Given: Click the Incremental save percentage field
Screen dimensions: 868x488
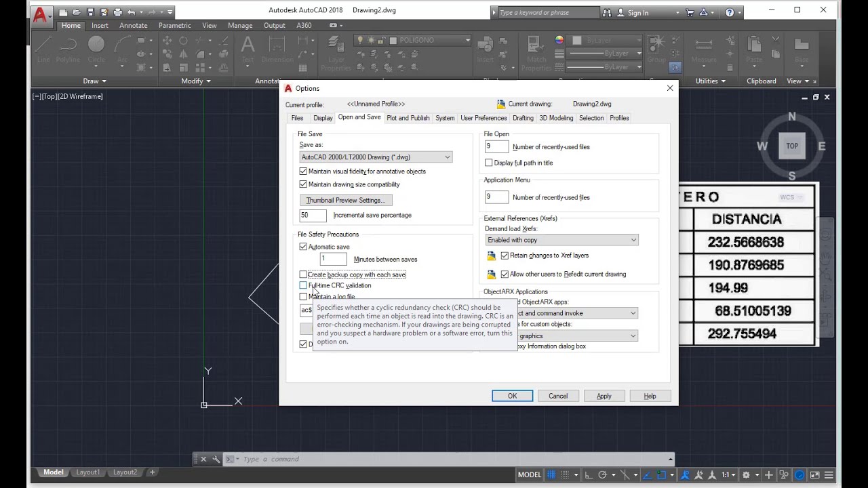Looking at the screenshot, I should pos(313,215).
